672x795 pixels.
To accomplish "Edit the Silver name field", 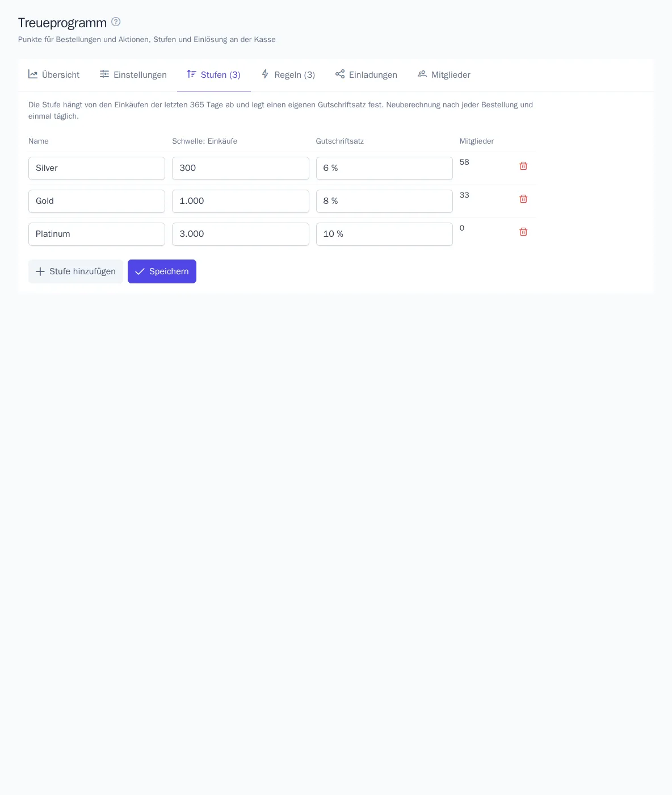I will 96,168.
